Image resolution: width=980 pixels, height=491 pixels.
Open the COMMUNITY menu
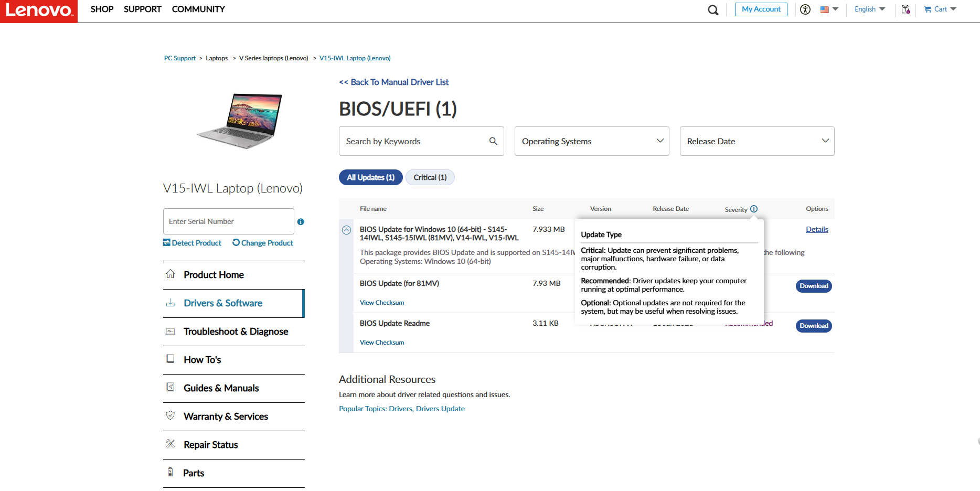[x=198, y=9]
